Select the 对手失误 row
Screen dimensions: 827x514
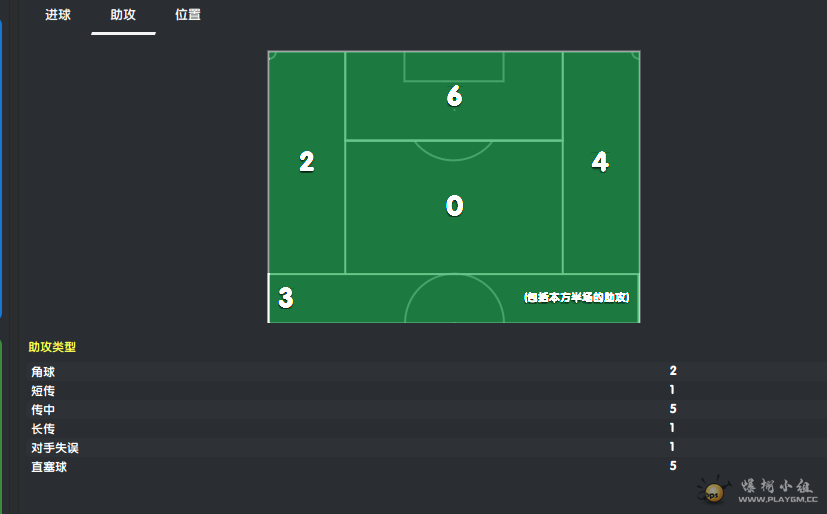pyautogui.click(x=426, y=447)
